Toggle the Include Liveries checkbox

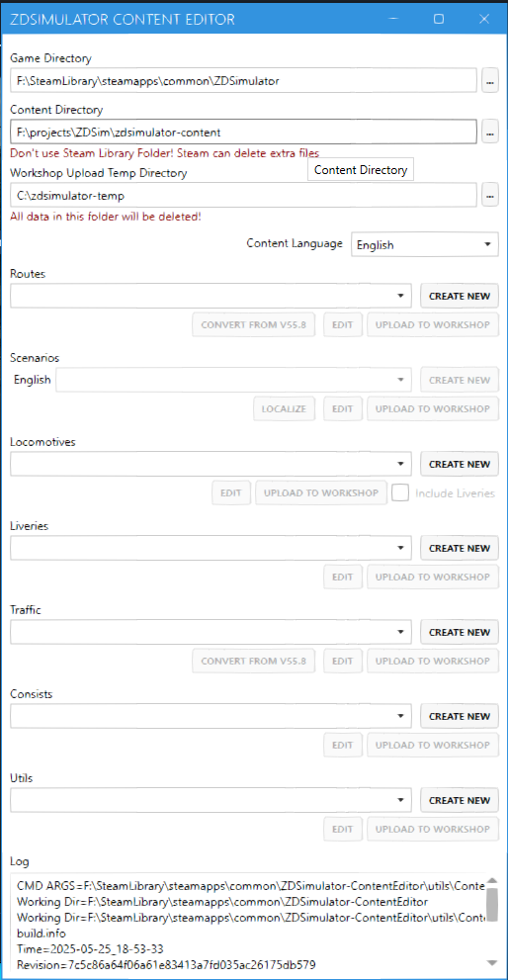coord(400,493)
